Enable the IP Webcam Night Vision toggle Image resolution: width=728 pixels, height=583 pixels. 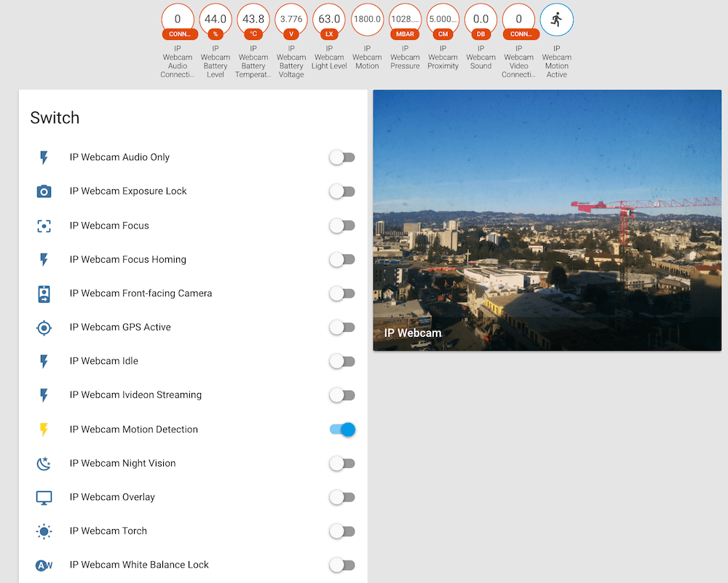tap(342, 464)
